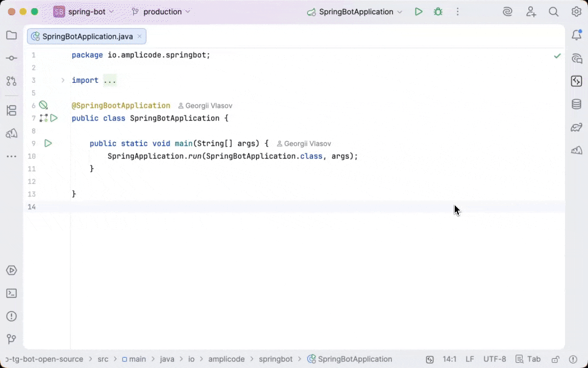Close the SpringBotApplication.java tab
This screenshot has width=588, height=368.
pyautogui.click(x=139, y=36)
